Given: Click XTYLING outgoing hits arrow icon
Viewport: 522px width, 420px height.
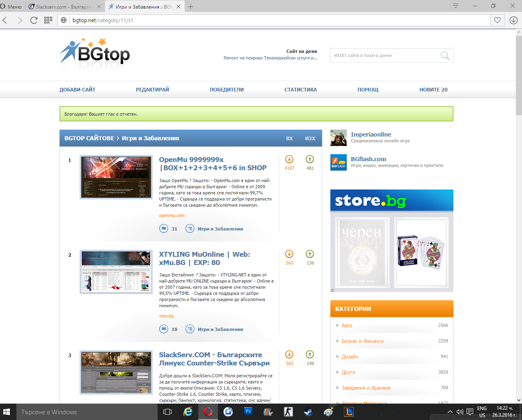Looking at the screenshot, I should (310, 254).
